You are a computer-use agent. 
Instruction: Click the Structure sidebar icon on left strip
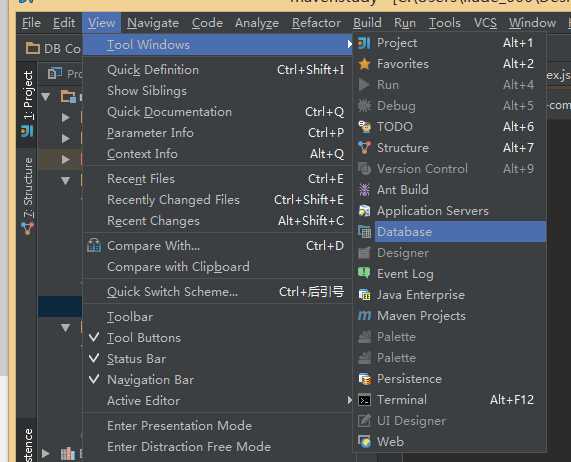coord(28,228)
